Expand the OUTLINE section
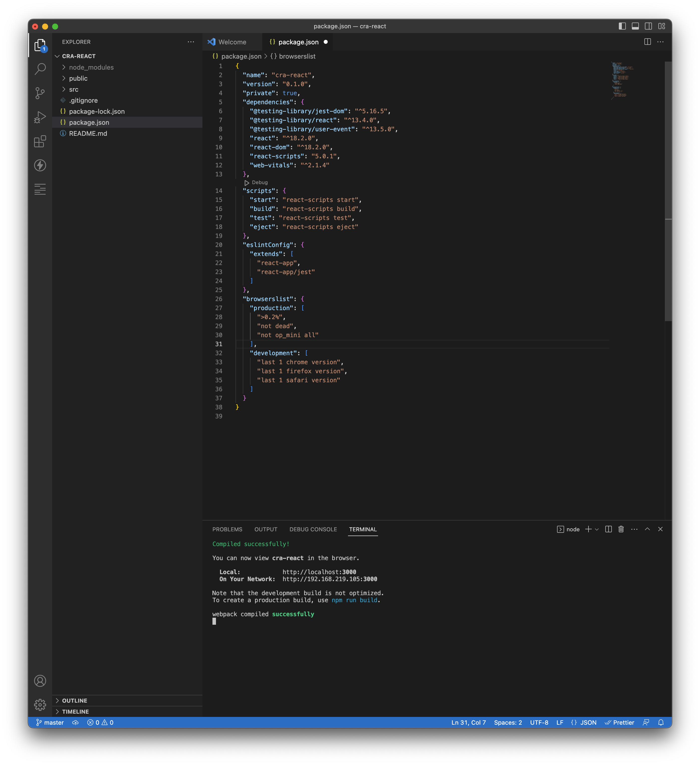This screenshot has height=765, width=700. [74, 700]
